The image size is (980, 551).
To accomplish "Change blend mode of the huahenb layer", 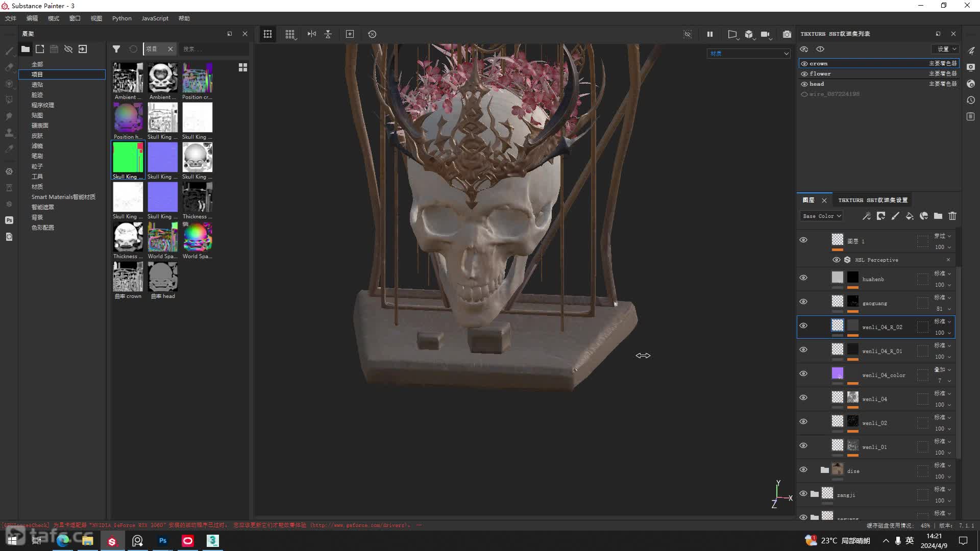I will point(942,273).
